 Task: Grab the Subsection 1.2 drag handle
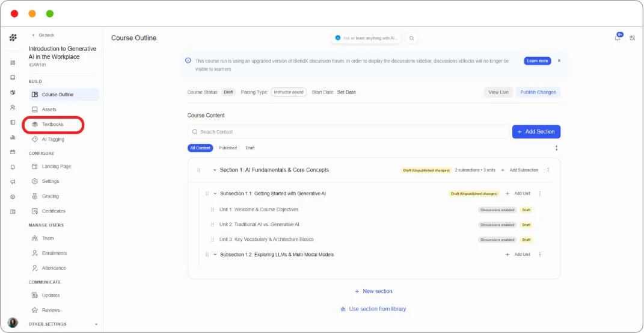pyautogui.click(x=207, y=255)
